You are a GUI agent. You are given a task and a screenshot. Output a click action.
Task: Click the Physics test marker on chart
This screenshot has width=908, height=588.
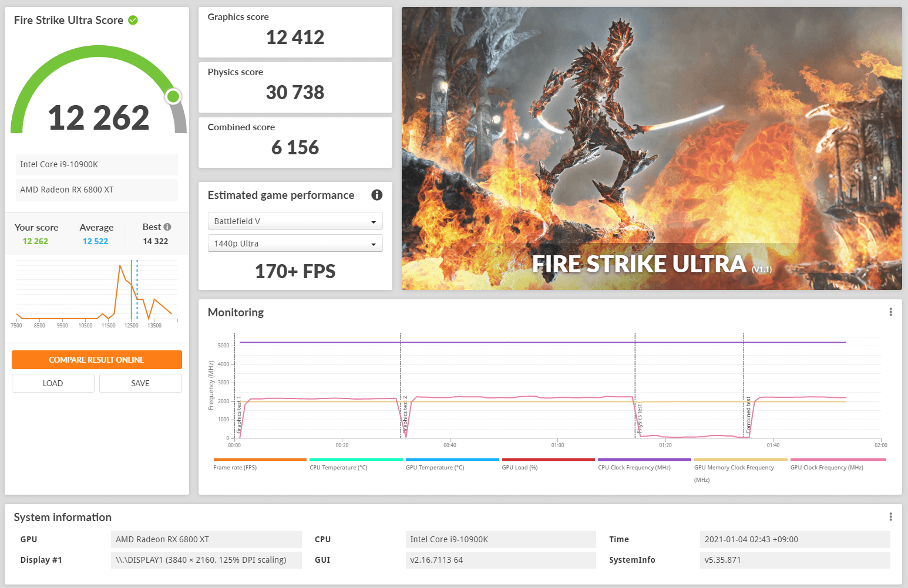click(640, 419)
